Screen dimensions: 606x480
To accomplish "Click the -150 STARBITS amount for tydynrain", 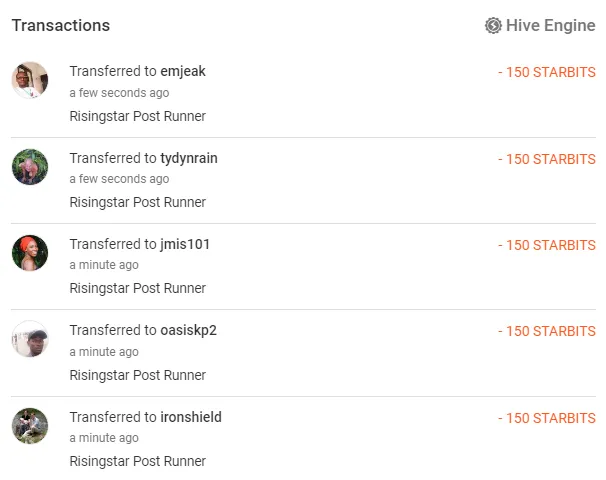I will click(546, 159).
